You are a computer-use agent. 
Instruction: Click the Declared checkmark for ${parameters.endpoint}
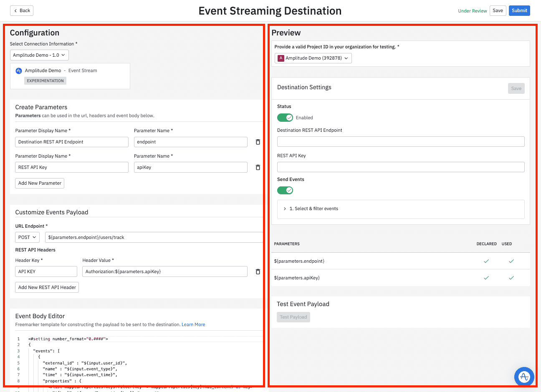(x=486, y=261)
